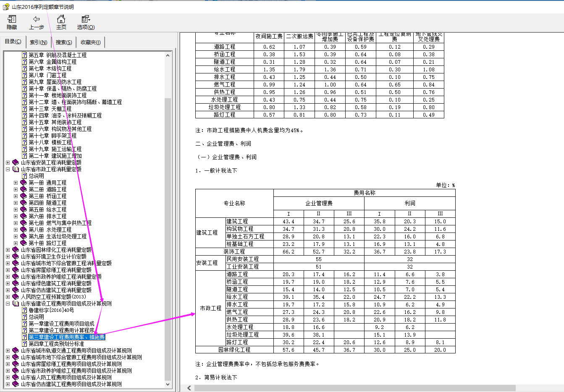Click the 园林绿化工程 row label
The image size is (564, 392).
click(x=234, y=350)
